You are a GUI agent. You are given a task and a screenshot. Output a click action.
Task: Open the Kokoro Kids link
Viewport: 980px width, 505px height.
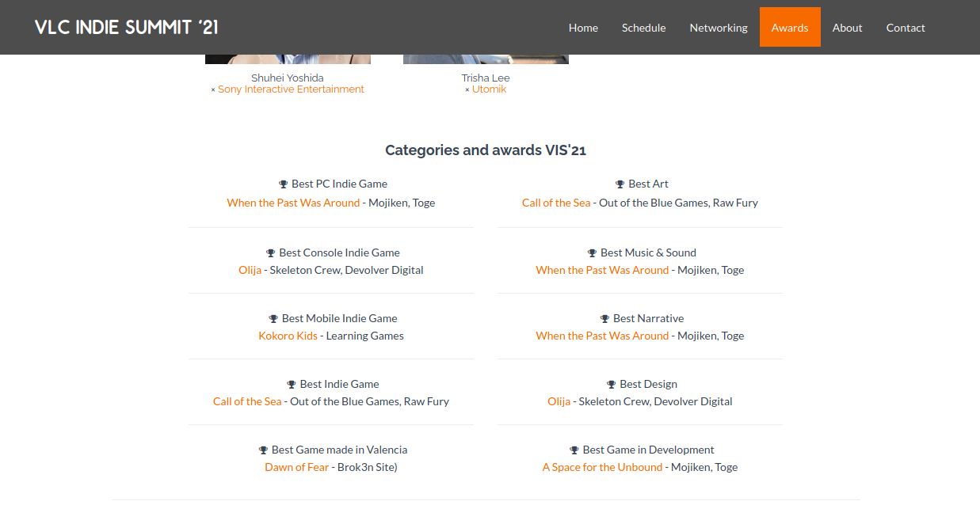coord(288,336)
